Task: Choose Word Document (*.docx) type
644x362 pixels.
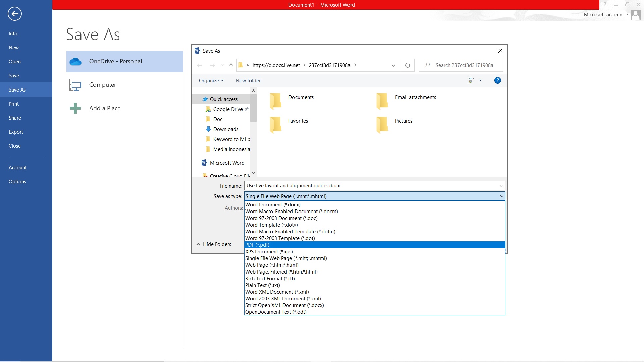Action: point(375,205)
